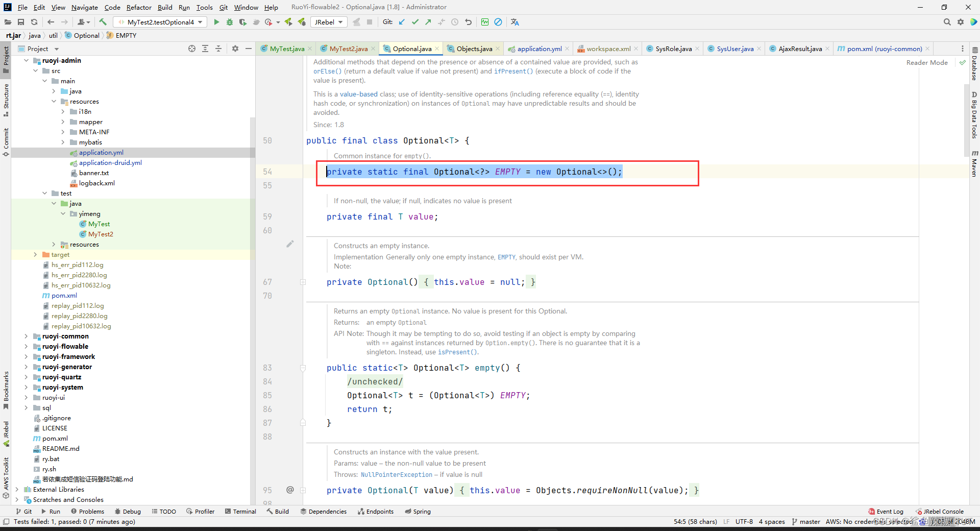Click the Git Push green arrow
This screenshot has height=531, width=980.
point(428,22)
